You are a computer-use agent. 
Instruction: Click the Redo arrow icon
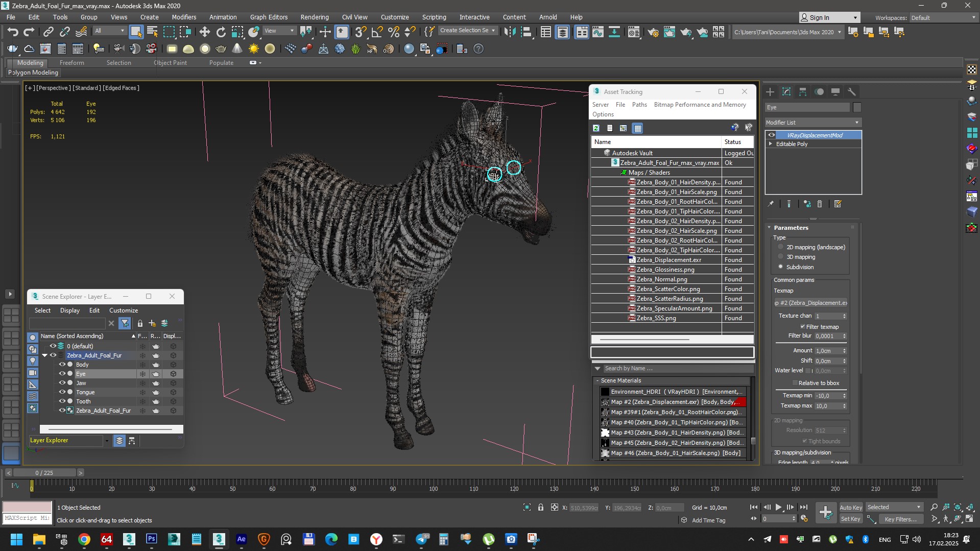(x=29, y=32)
